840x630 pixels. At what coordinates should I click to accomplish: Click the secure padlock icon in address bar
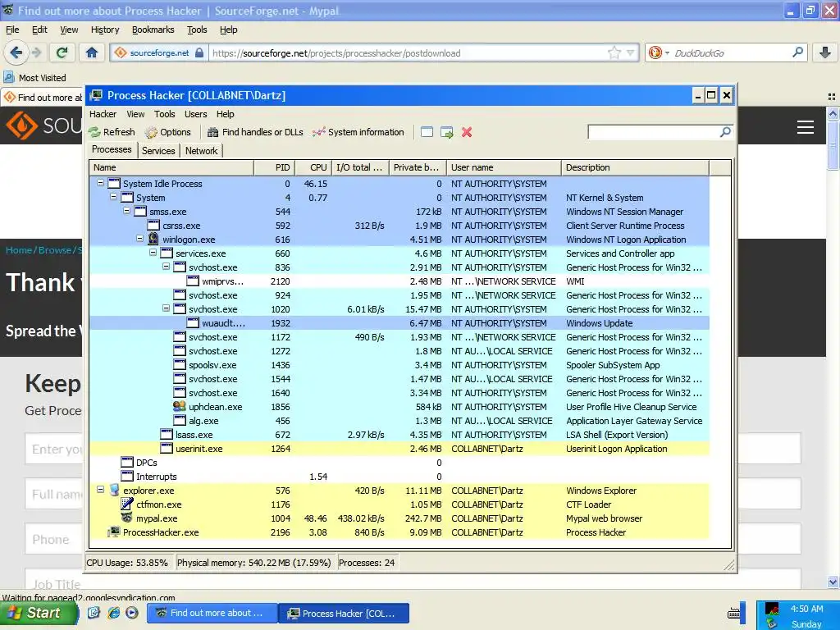[199, 52]
